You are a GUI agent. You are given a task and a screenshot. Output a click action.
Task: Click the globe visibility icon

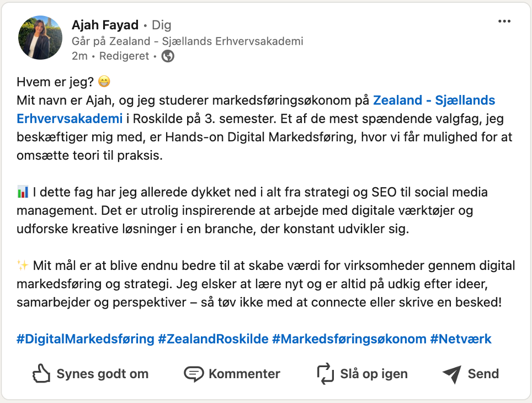point(168,56)
